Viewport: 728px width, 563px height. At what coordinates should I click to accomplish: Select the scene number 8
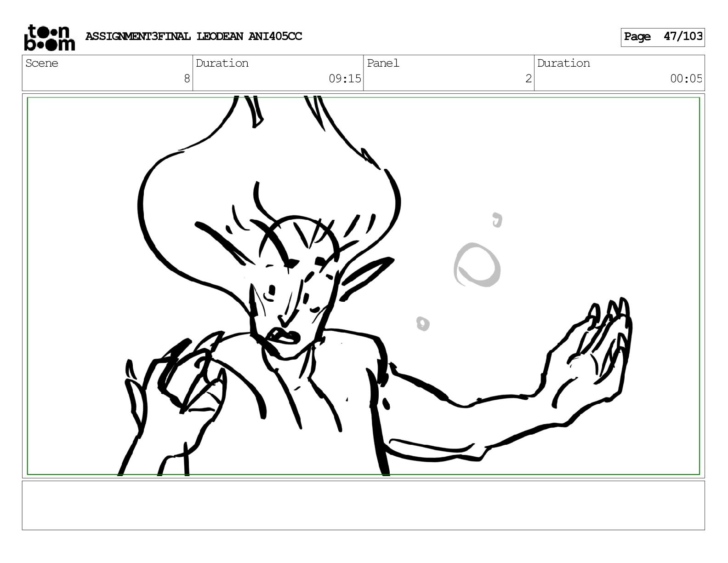[187, 79]
